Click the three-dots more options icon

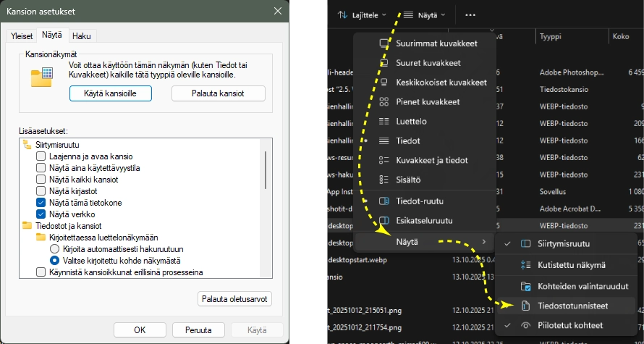[470, 15]
